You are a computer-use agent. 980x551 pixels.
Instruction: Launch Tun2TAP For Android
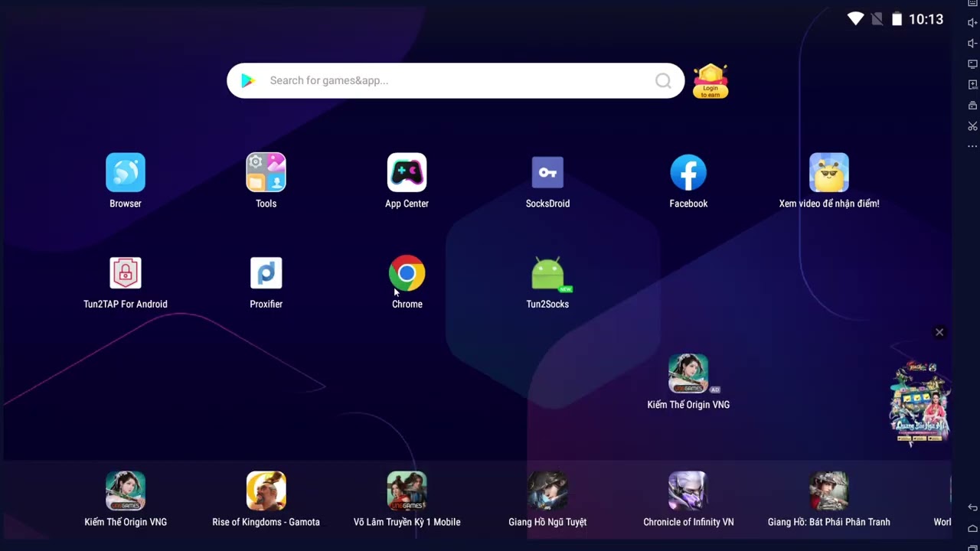tap(126, 273)
